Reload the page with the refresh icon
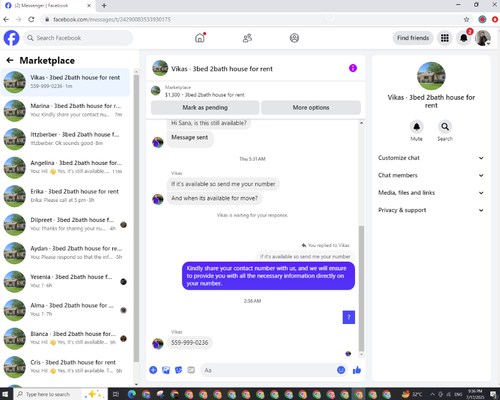 coord(31,19)
